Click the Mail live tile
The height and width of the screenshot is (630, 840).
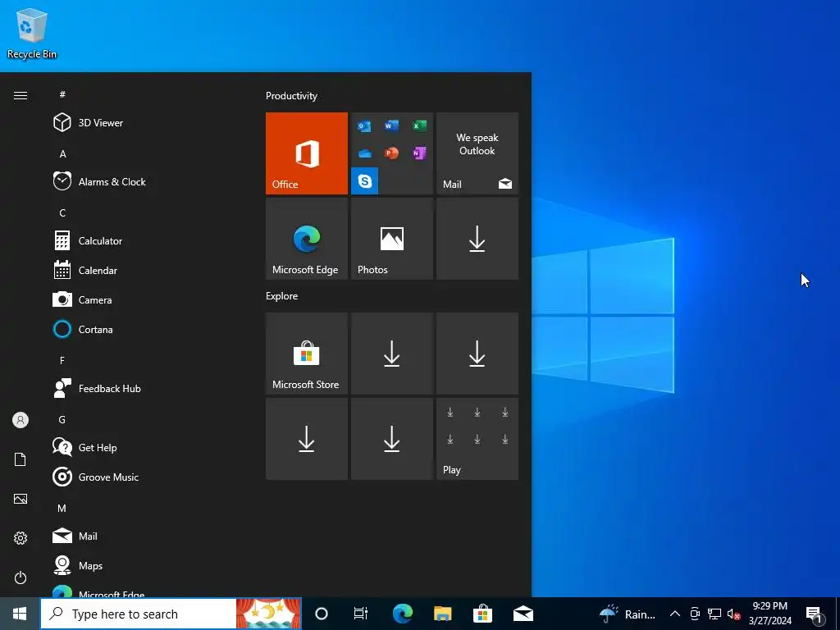pos(477,153)
